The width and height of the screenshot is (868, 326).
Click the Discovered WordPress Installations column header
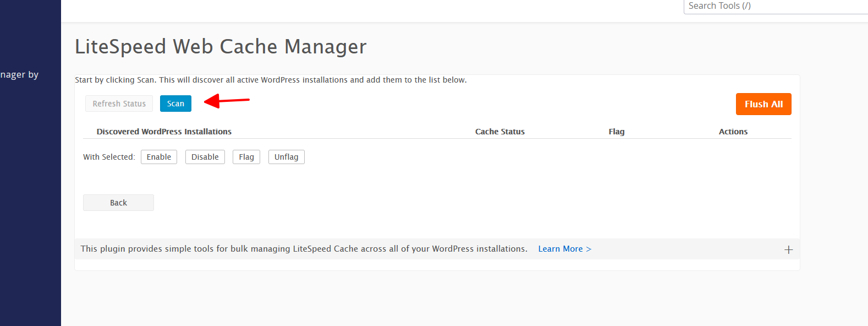point(164,132)
